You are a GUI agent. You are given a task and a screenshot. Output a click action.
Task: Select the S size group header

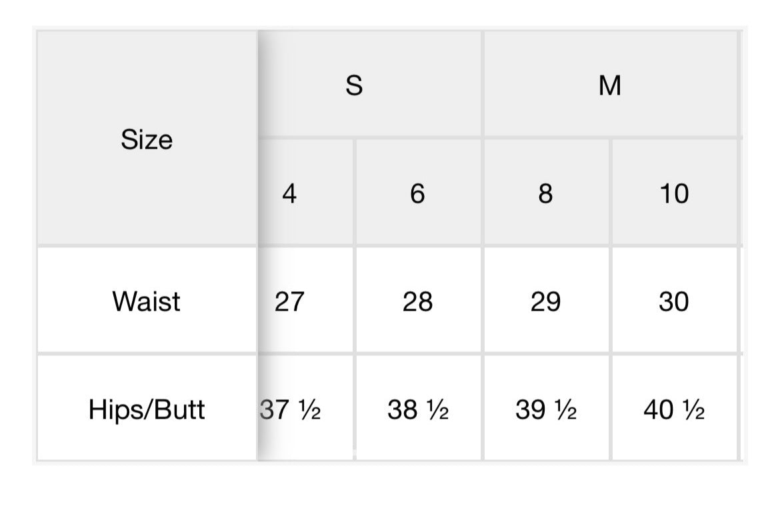[x=354, y=85]
